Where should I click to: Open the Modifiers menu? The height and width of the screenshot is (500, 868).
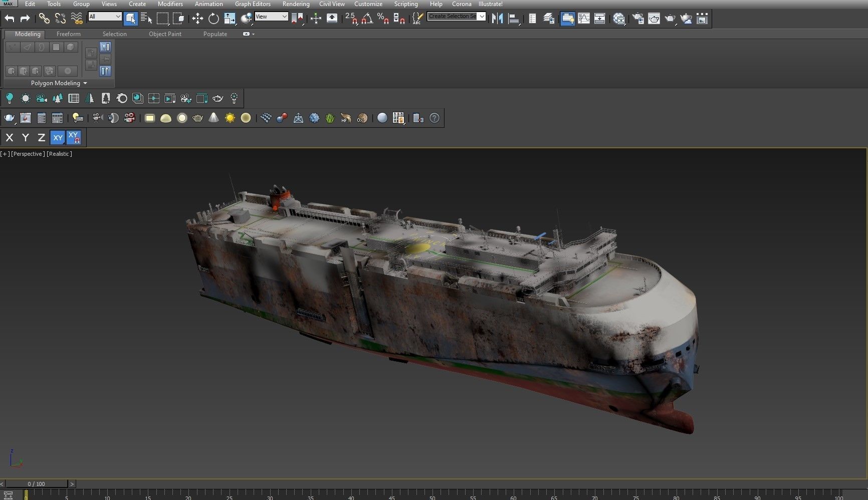(170, 4)
